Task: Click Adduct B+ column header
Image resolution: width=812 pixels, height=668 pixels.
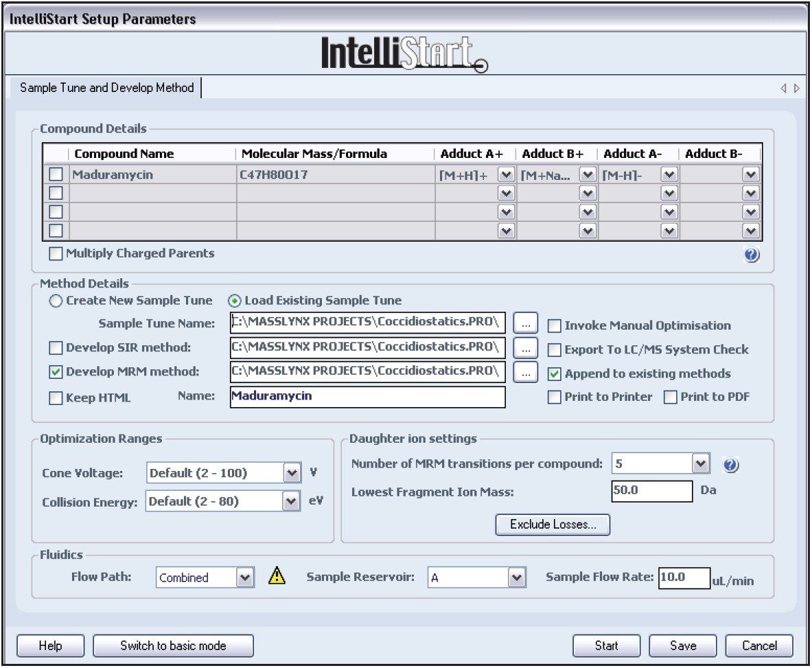Action: (557, 154)
